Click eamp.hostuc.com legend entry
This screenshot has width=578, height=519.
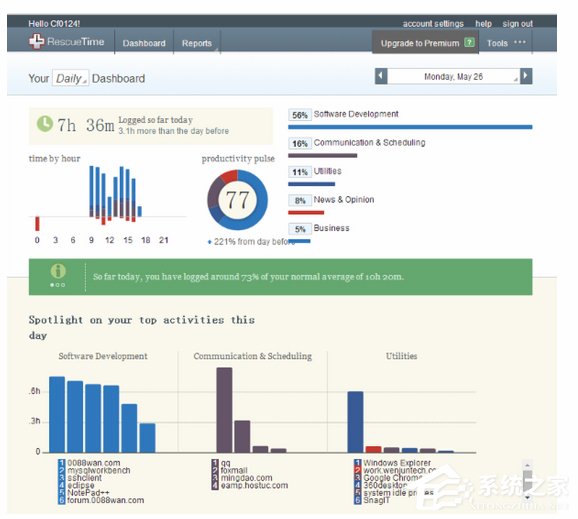click(254, 485)
